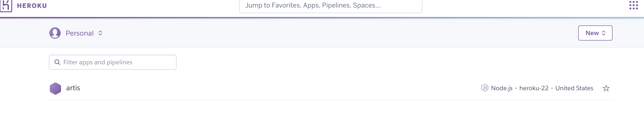644x122 pixels.
Task: Favorite the artis app with star
Action: tap(606, 88)
